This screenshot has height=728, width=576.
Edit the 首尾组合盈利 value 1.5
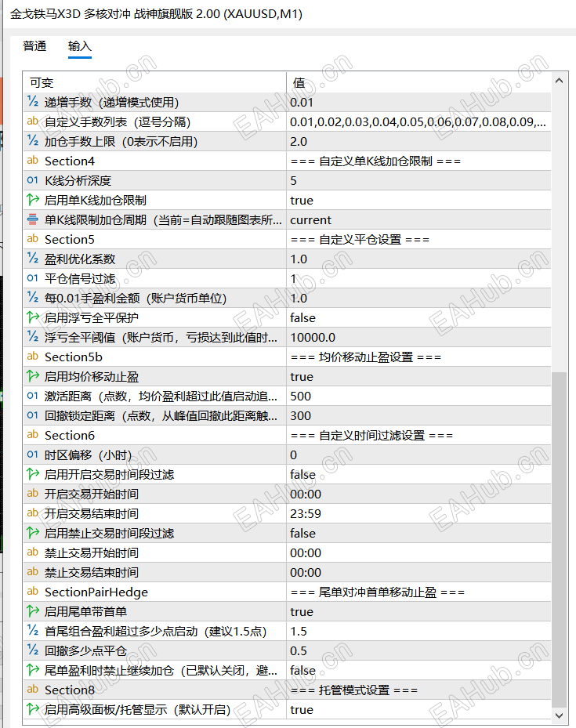point(418,631)
